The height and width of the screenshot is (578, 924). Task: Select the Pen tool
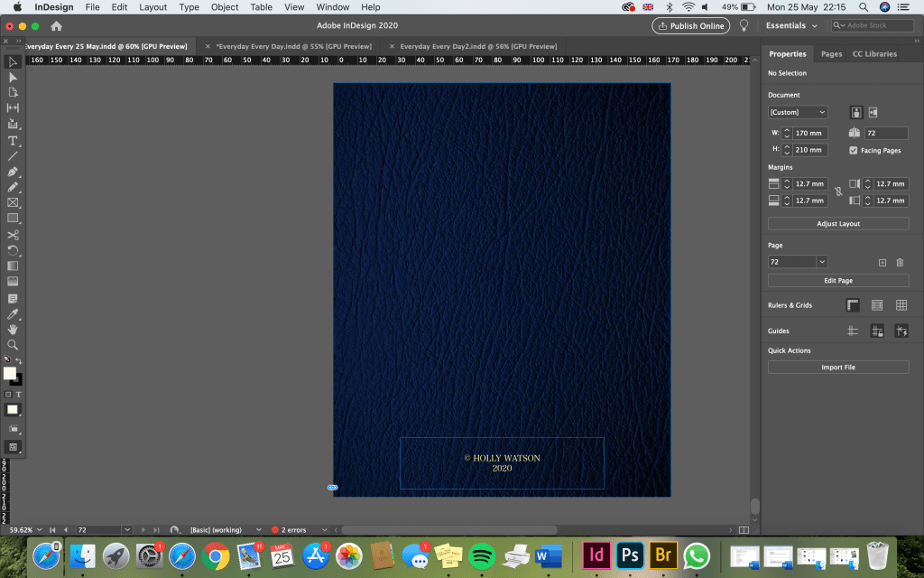(13, 172)
